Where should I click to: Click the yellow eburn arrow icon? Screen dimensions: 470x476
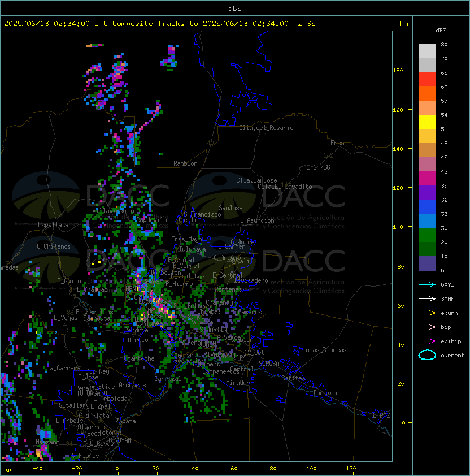pyautogui.click(x=427, y=313)
